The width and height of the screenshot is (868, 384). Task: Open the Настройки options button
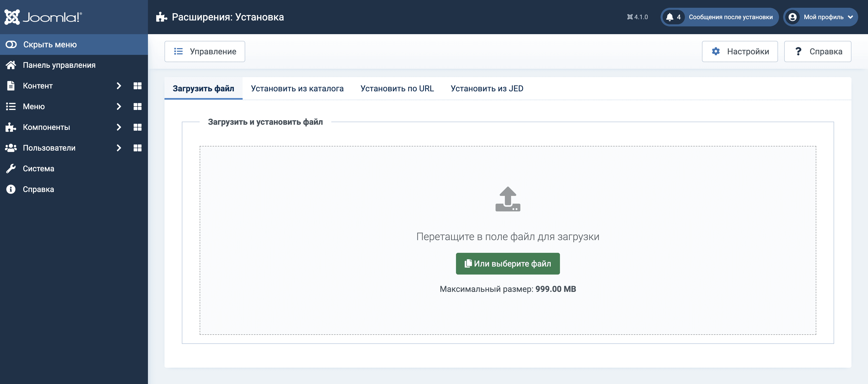[x=740, y=51]
